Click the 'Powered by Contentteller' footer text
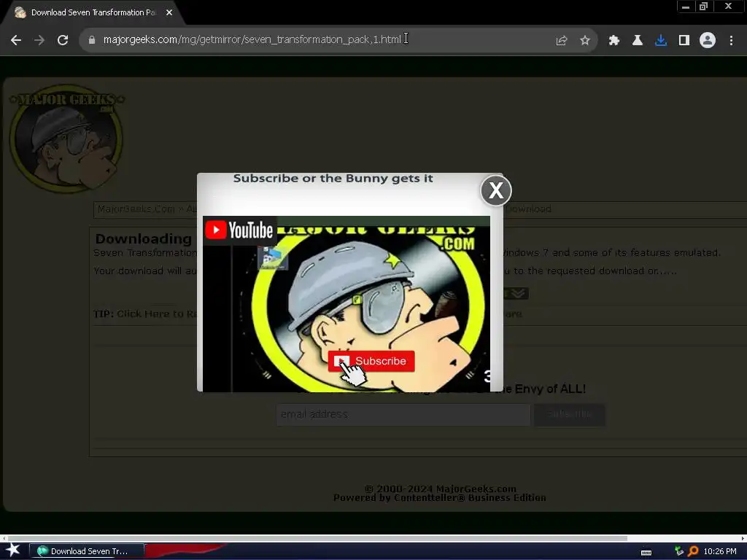This screenshot has height=560, width=747. pos(439,497)
